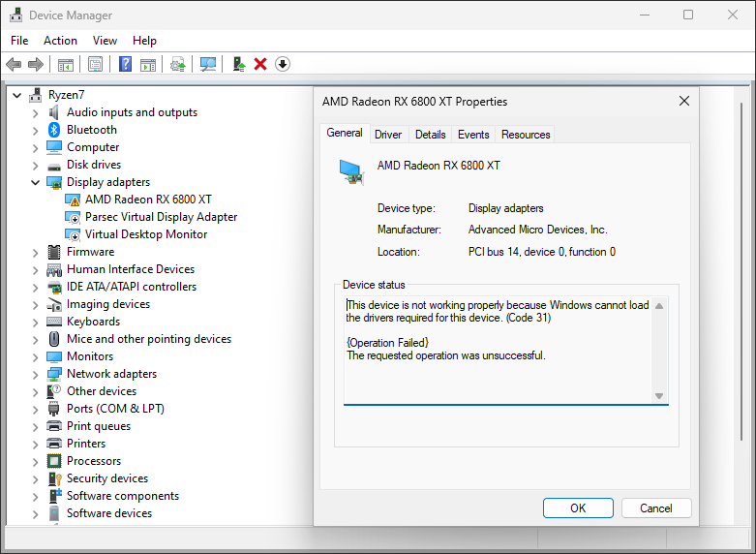Screen dimensions: 756x554
Task: Click Scan for hardware changes icon
Action: pyautogui.click(x=207, y=64)
